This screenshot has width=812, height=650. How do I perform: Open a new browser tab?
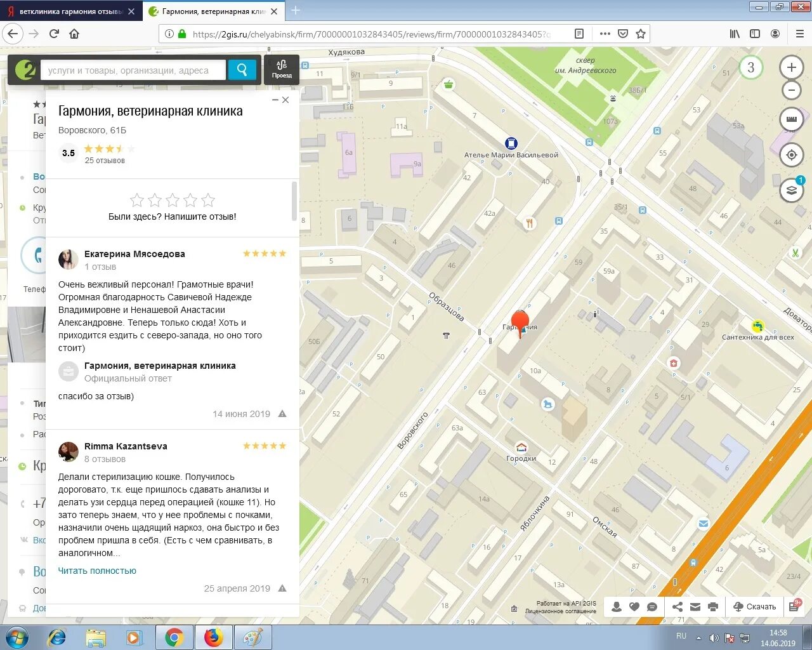click(296, 11)
